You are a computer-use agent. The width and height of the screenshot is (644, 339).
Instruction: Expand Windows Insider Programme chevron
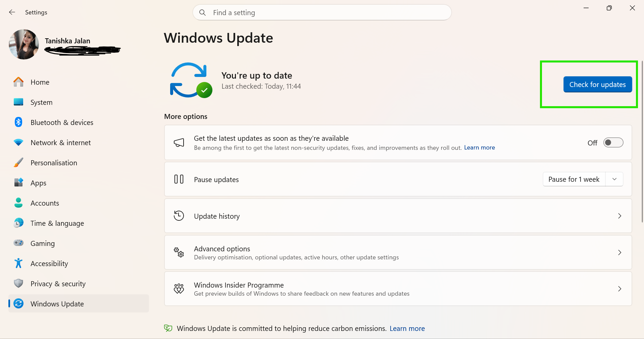pyautogui.click(x=620, y=289)
